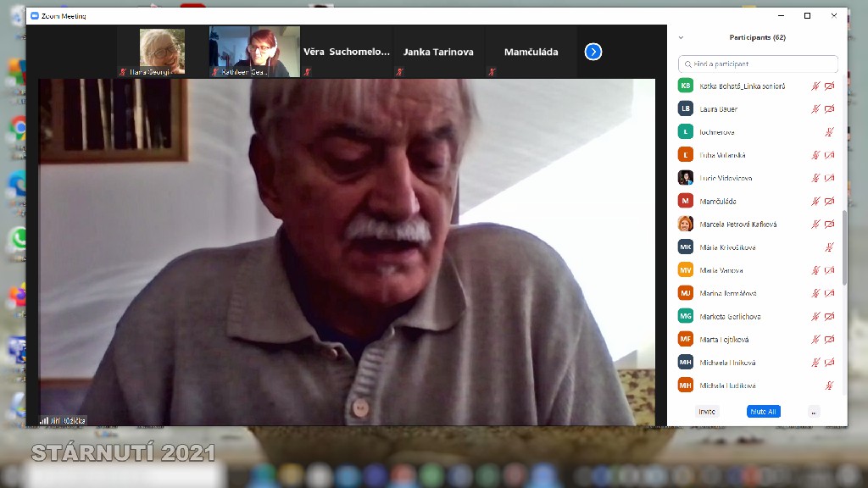Screen dimensions: 868x488
Task: Click Marta Fojtíková's camera-off icon
Action: [x=829, y=340]
